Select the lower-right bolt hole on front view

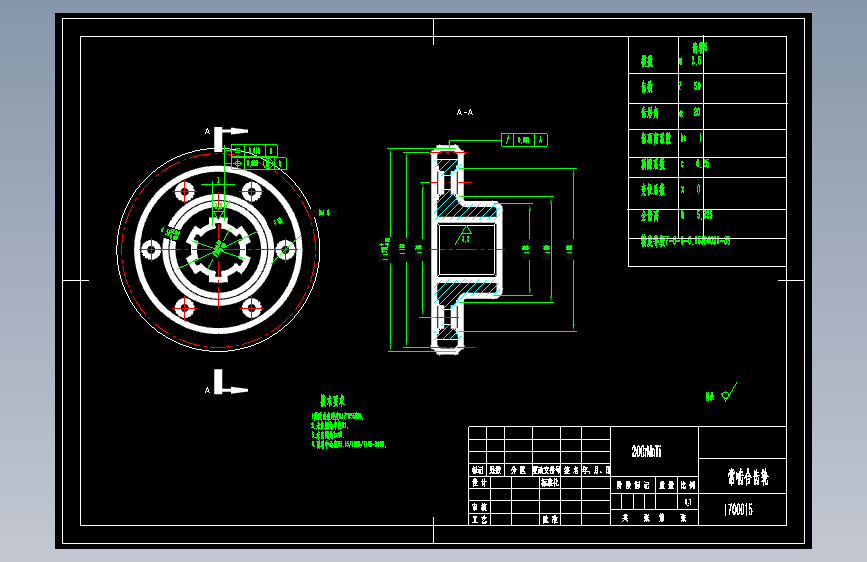(252, 308)
